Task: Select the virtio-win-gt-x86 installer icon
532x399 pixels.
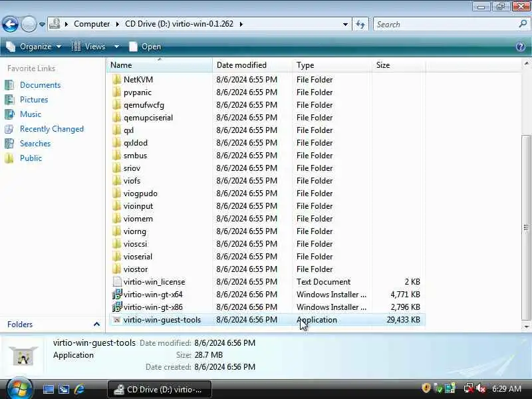Action: click(117, 307)
